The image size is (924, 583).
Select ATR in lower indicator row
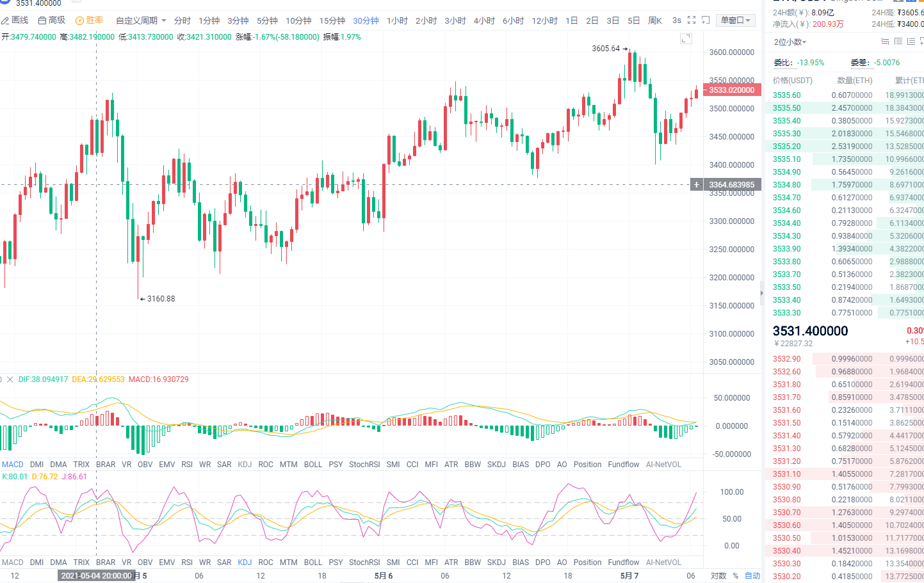coord(451,563)
